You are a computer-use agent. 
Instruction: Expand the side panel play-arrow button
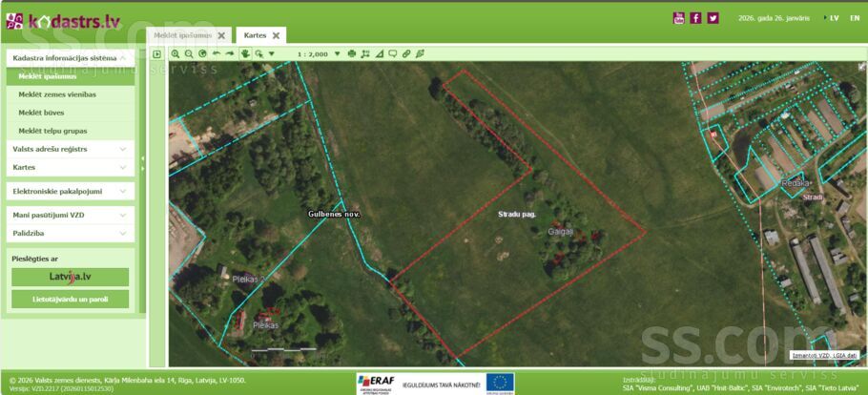tap(156, 54)
